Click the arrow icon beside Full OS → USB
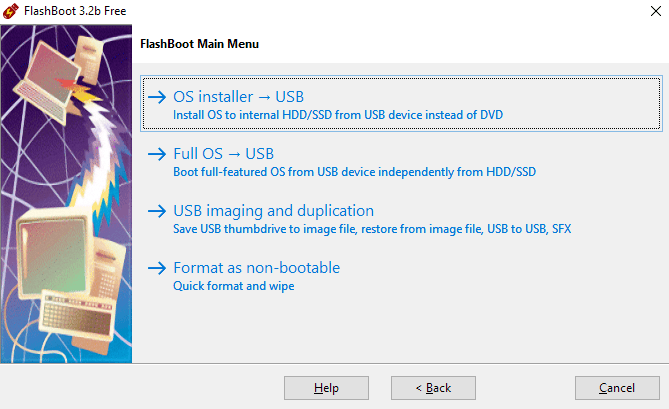 point(157,154)
